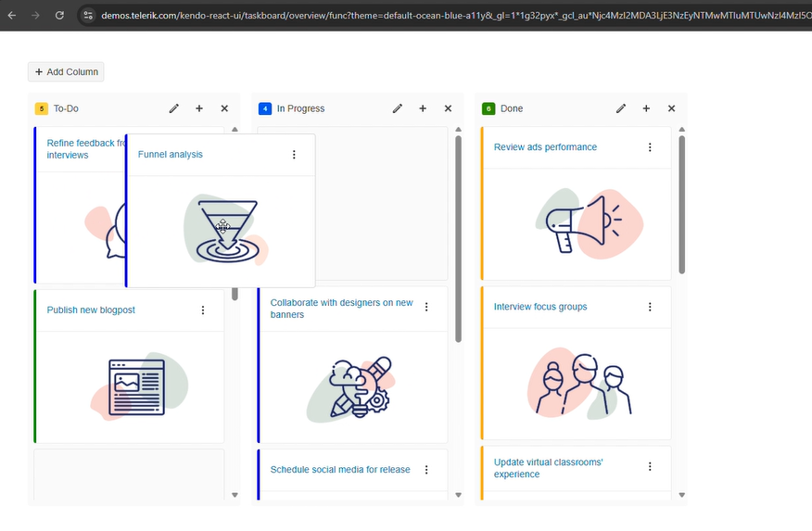Screen dimensions: 812x531
Task: Edit the Done column pencil icon
Action: (x=621, y=108)
